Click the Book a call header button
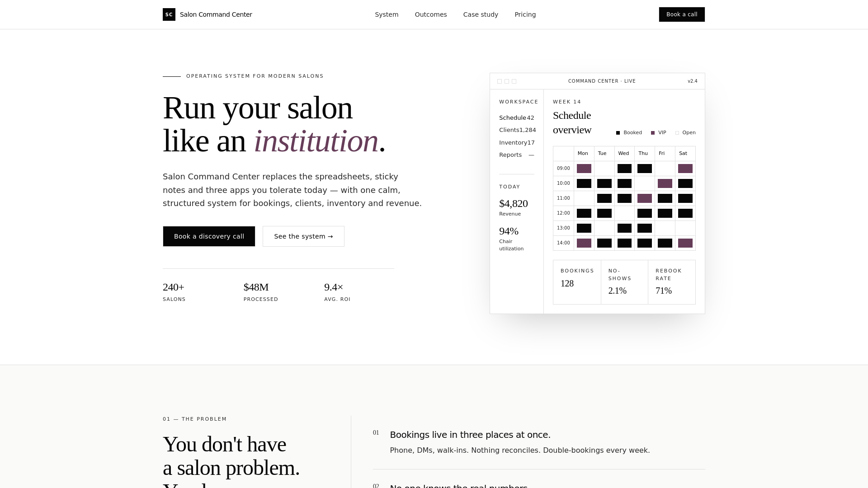The width and height of the screenshot is (868, 488). [x=682, y=14]
